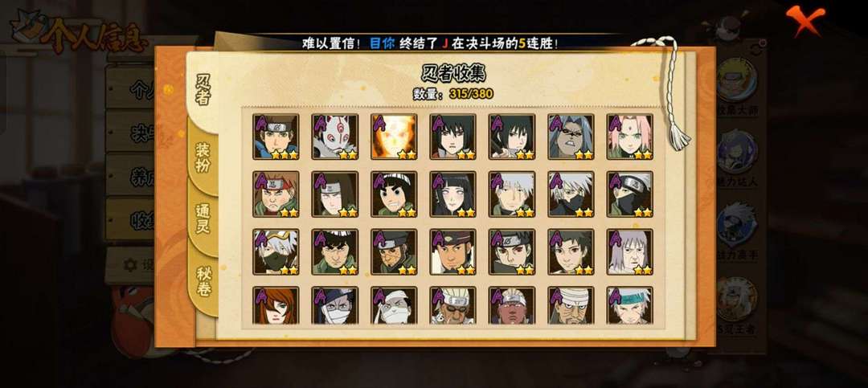Open the 魅力达人 badge icon
868x388 pixels.
[x=737, y=152]
